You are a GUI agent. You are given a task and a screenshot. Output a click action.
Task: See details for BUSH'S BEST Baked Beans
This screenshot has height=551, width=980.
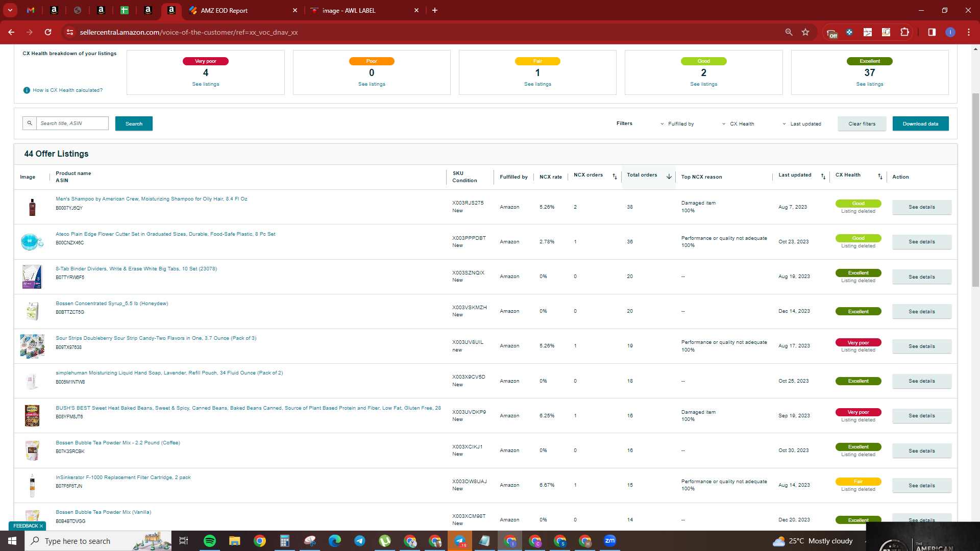click(x=922, y=416)
